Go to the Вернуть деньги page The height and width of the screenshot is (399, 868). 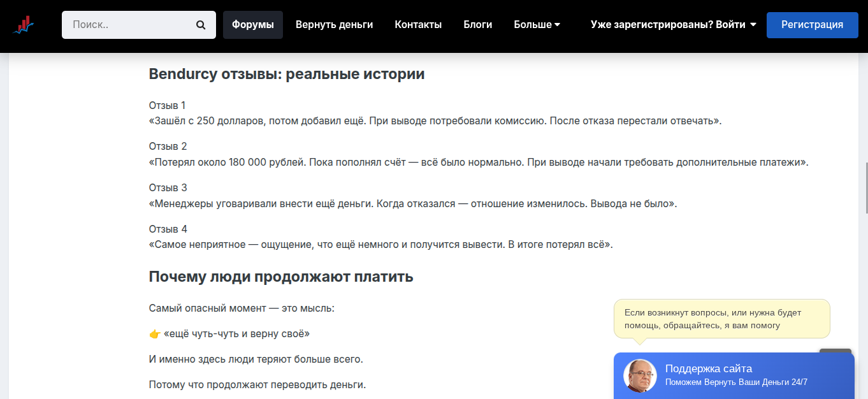[x=335, y=25]
